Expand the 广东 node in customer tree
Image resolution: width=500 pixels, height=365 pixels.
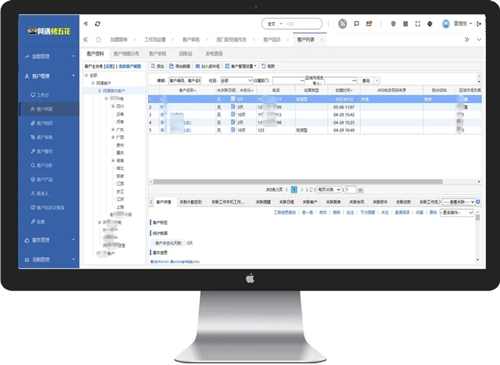coord(113,129)
